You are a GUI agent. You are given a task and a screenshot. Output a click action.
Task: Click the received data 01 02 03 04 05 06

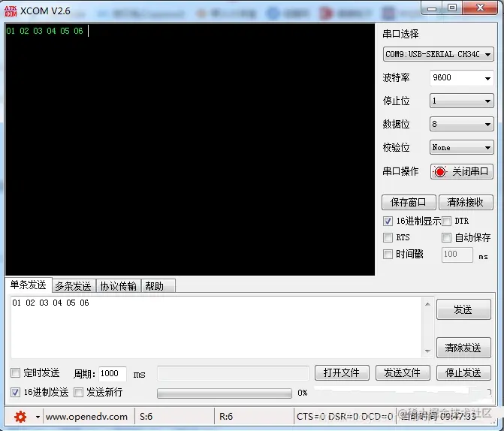[44, 32]
